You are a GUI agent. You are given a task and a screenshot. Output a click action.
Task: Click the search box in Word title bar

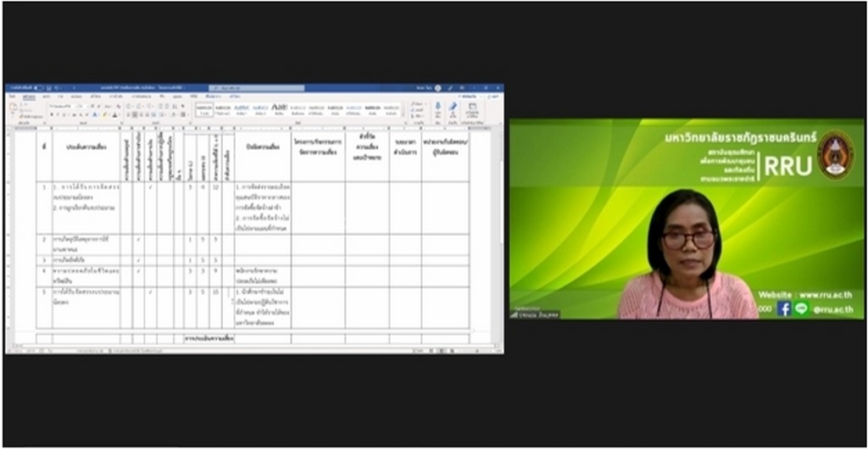256,88
